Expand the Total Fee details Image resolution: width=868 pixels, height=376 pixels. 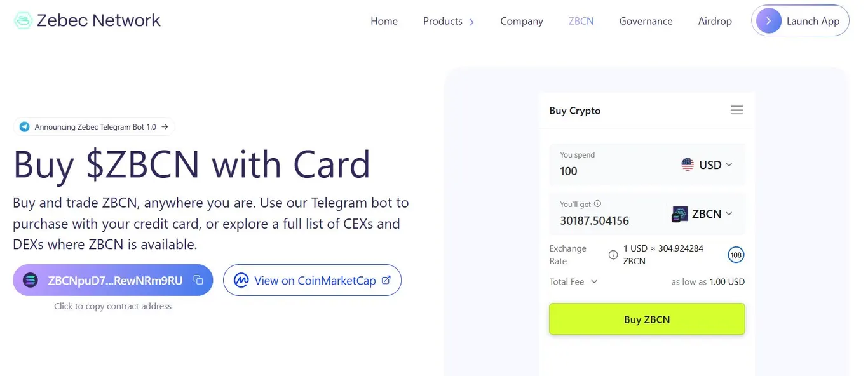point(574,281)
